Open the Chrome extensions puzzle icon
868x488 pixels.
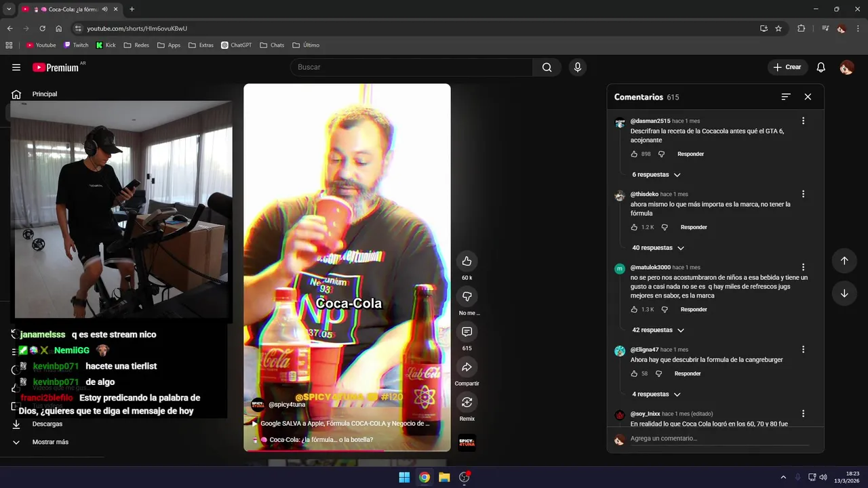pyautogui.click(x=801, y=28)
